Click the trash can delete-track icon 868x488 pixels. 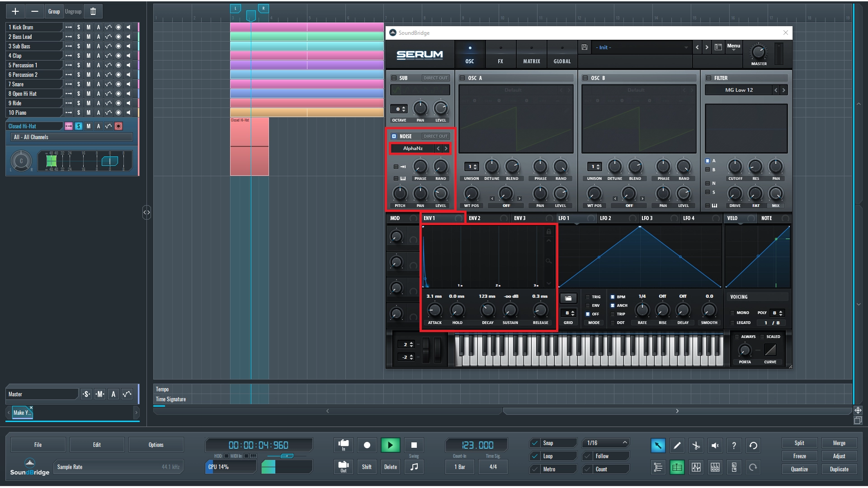[93, 11]
